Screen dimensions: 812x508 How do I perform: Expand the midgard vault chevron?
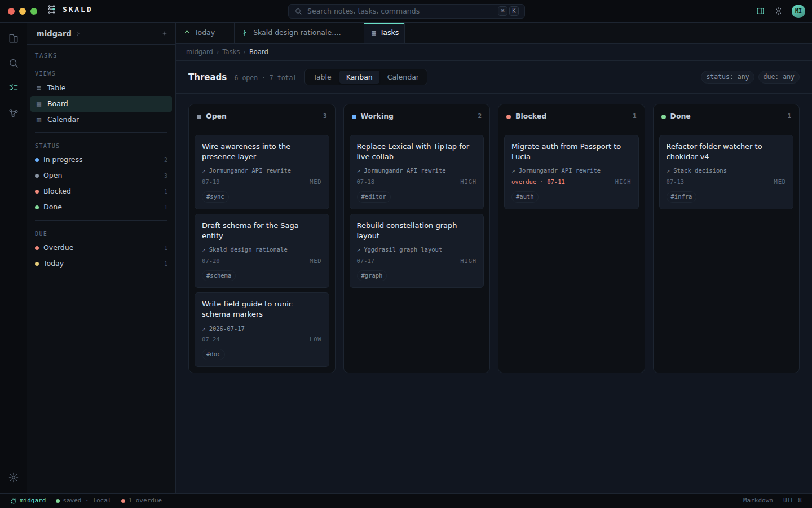click(x=78, y=33)
